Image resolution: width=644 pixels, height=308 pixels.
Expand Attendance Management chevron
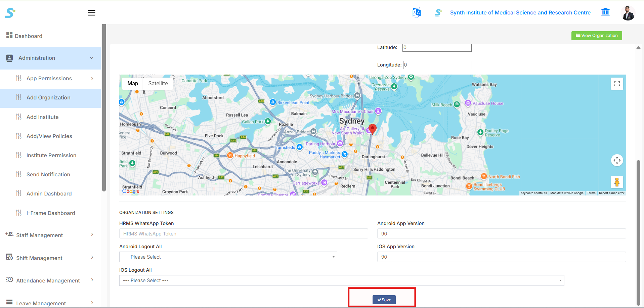tap(92, 280)
